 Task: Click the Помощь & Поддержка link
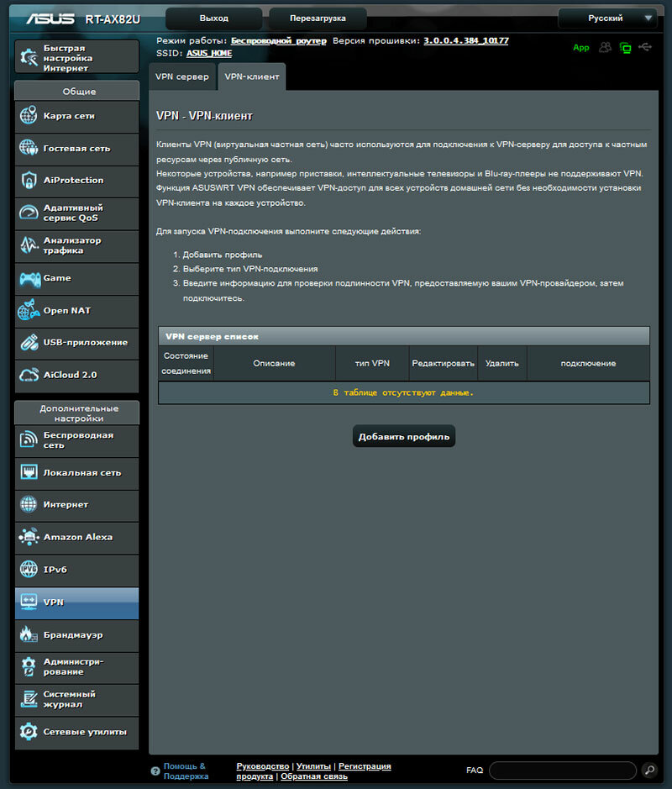[x=186, y=771]
